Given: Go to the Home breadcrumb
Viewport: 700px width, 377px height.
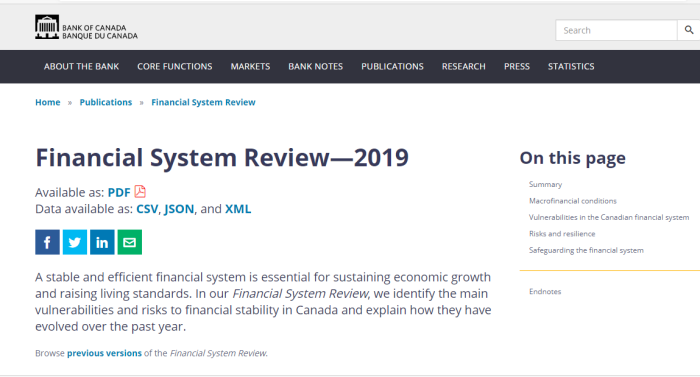Looking at the screenshot, I should [48, 102].
